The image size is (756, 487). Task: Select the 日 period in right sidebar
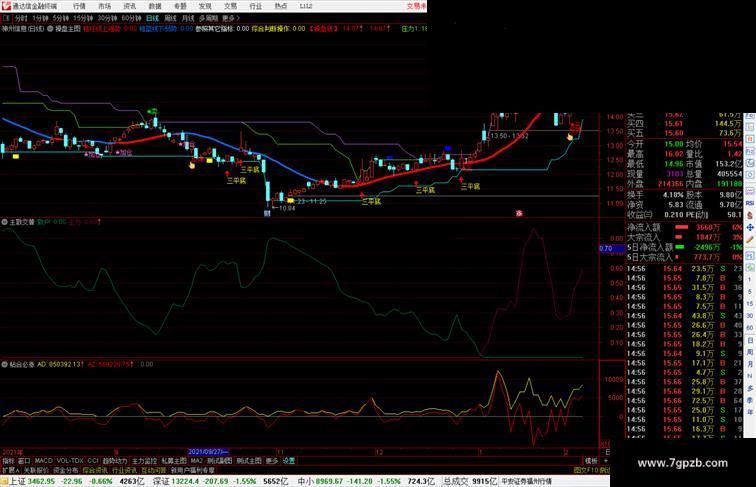pos(750,340)
